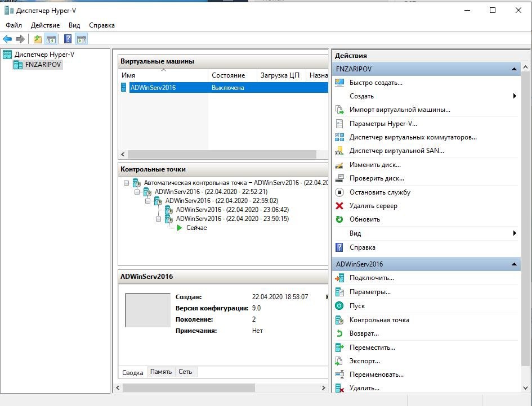Switch to the Сеть tab
This screenshot has width=532, height=406.
point(185,372)
